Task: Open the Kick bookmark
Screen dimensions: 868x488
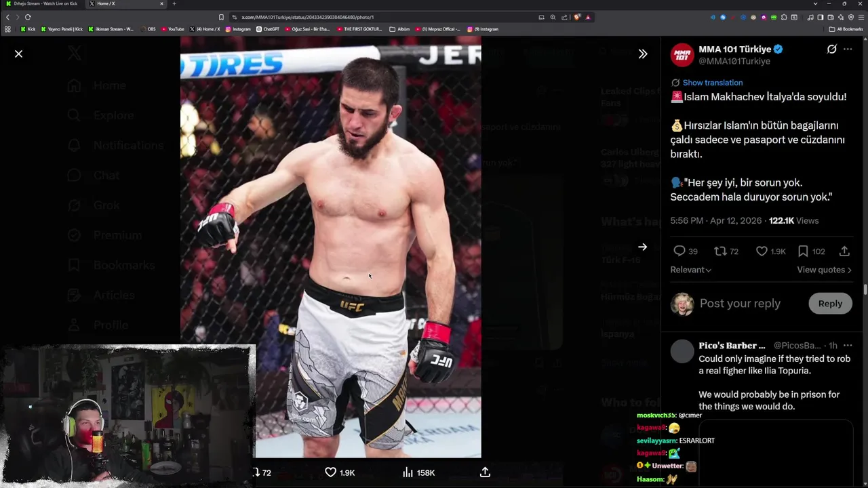Action: click(x=28, y=29)
